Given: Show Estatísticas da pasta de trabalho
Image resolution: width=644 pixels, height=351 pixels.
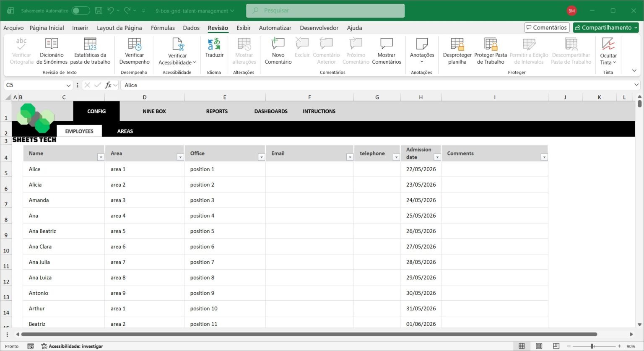Looking at the screenshot, I should (90, 51).
